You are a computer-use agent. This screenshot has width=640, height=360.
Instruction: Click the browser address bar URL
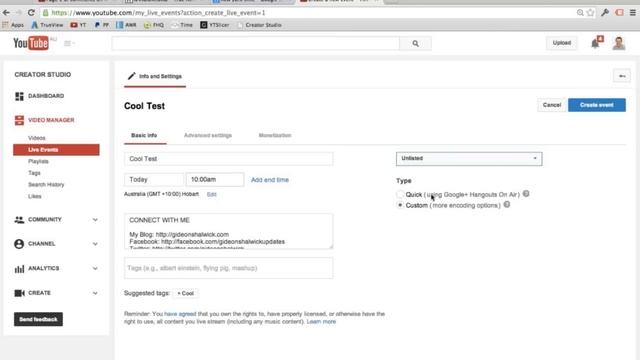coord(158,13)
